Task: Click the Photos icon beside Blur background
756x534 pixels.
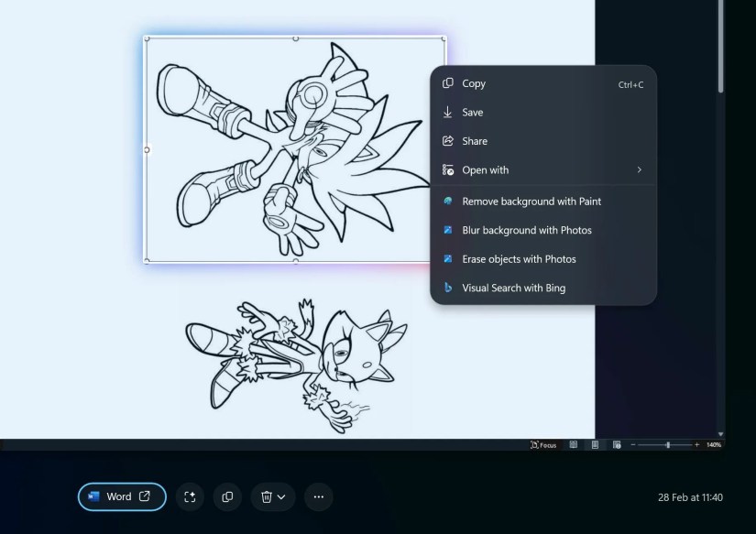Action: pyautogui.click(x=448, y=230)
